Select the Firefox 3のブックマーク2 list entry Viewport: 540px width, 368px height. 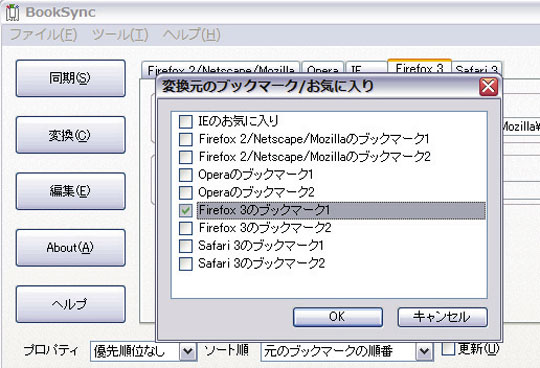265,228
